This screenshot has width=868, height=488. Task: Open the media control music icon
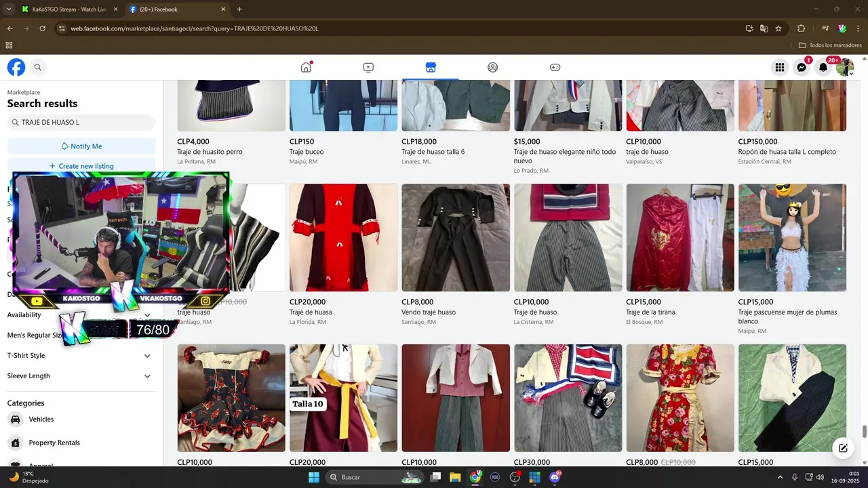point(825,28)
